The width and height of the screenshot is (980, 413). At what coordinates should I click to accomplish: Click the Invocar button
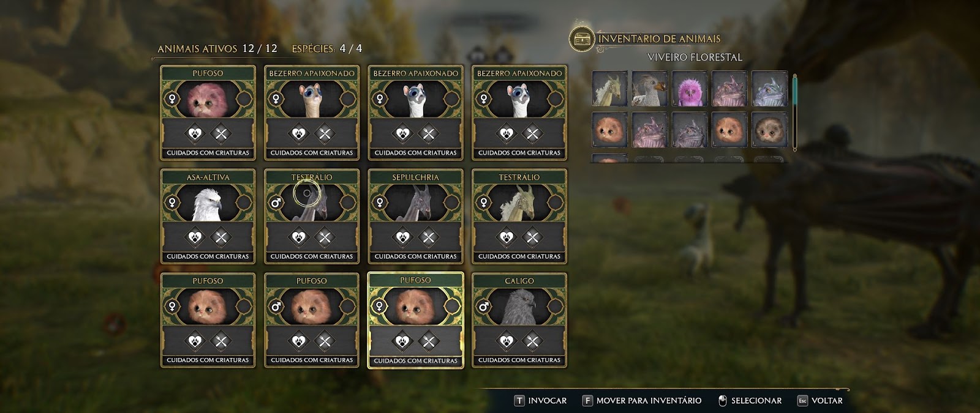540,401
